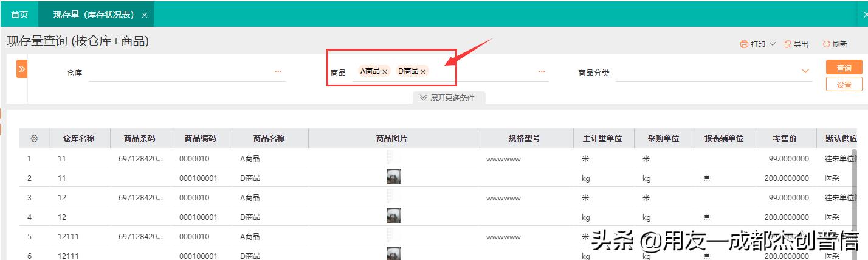
Task: Click the 导出 export button
Action: [x=796, y=44]
